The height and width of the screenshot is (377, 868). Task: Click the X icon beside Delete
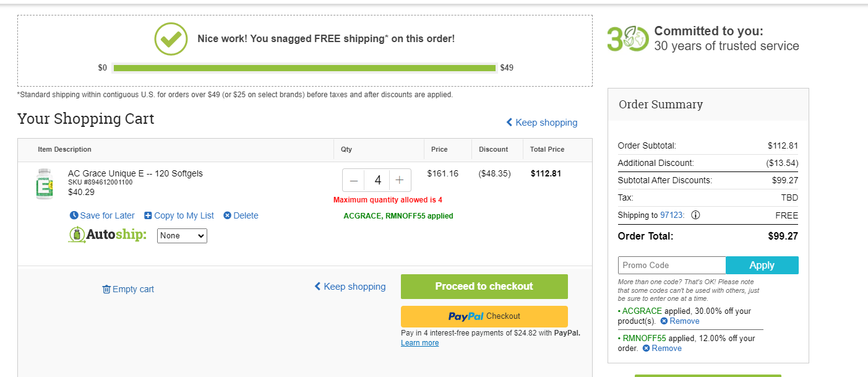tap(227, 215)
